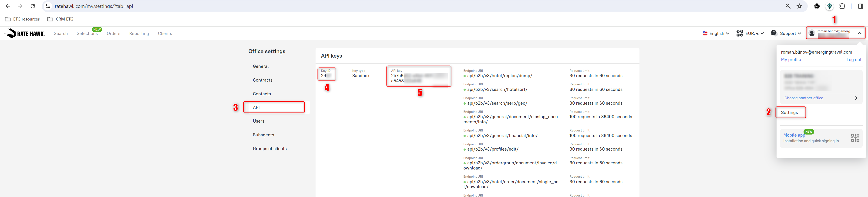
Task: Click the mobile app QR code icon
Action: [855, 138]
